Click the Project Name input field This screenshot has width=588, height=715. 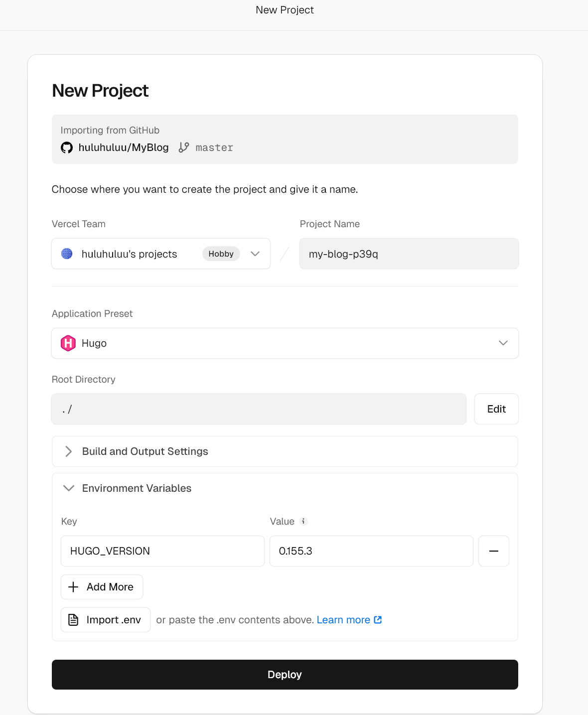(x=409, y=254)
